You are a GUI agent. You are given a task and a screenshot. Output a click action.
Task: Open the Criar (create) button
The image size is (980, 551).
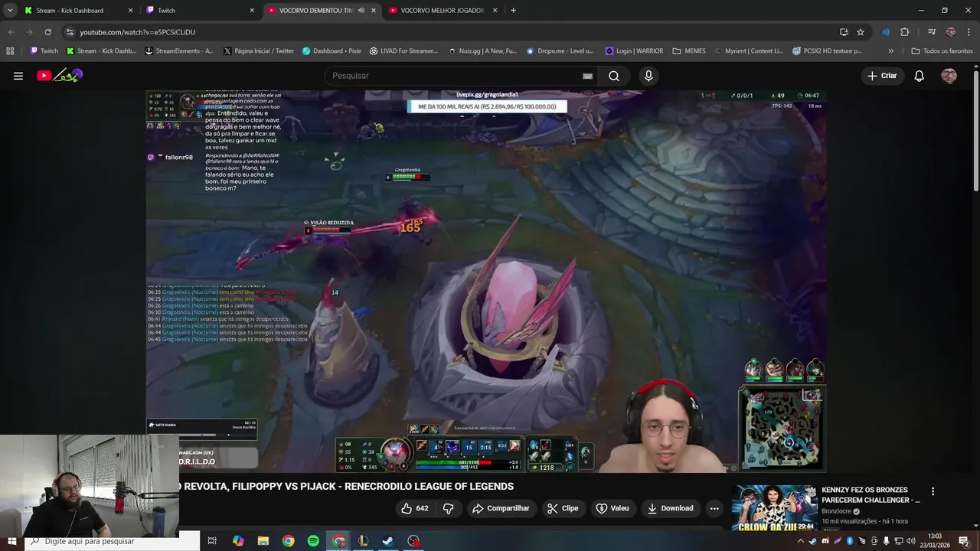882,76
